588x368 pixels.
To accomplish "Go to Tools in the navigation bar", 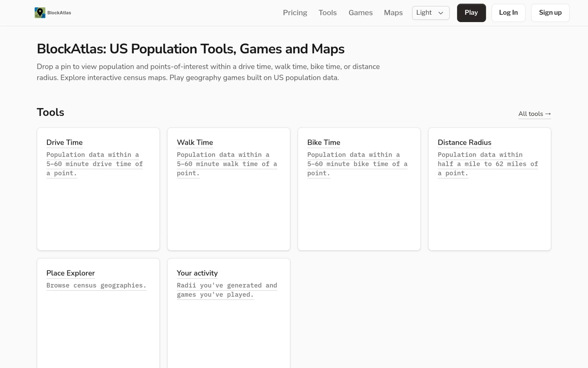I will 327,13.
